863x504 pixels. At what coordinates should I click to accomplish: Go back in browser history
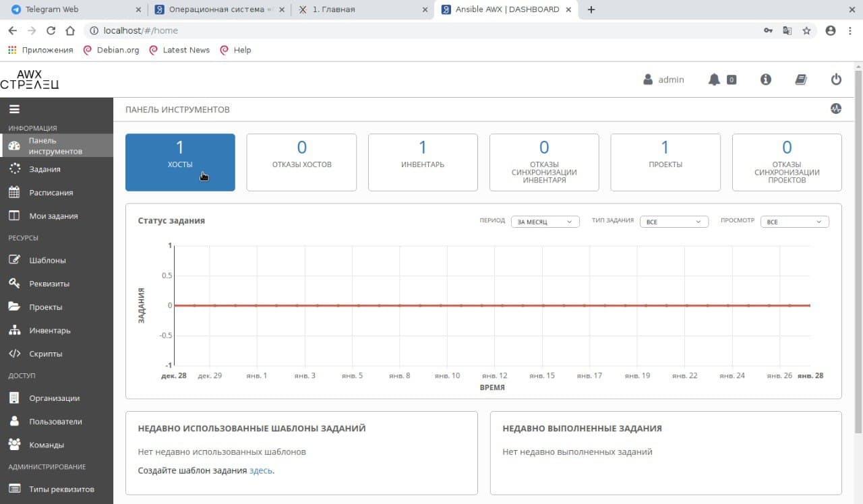coord(12,30)
